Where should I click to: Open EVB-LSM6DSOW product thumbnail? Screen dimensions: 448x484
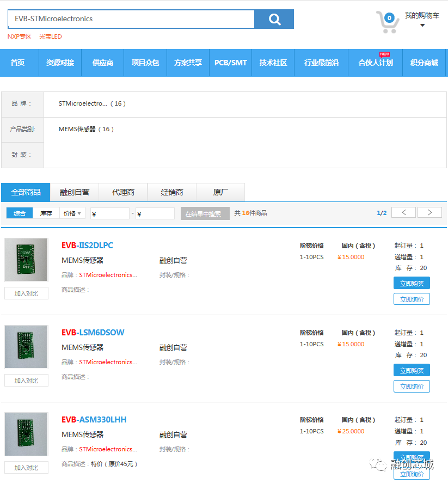[26, 347]
